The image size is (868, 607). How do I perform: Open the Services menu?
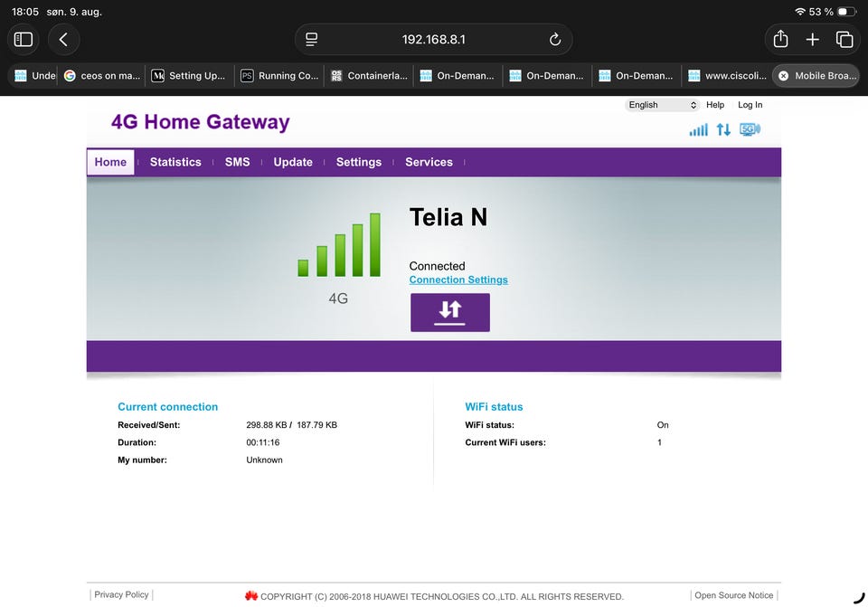[429, 162]
